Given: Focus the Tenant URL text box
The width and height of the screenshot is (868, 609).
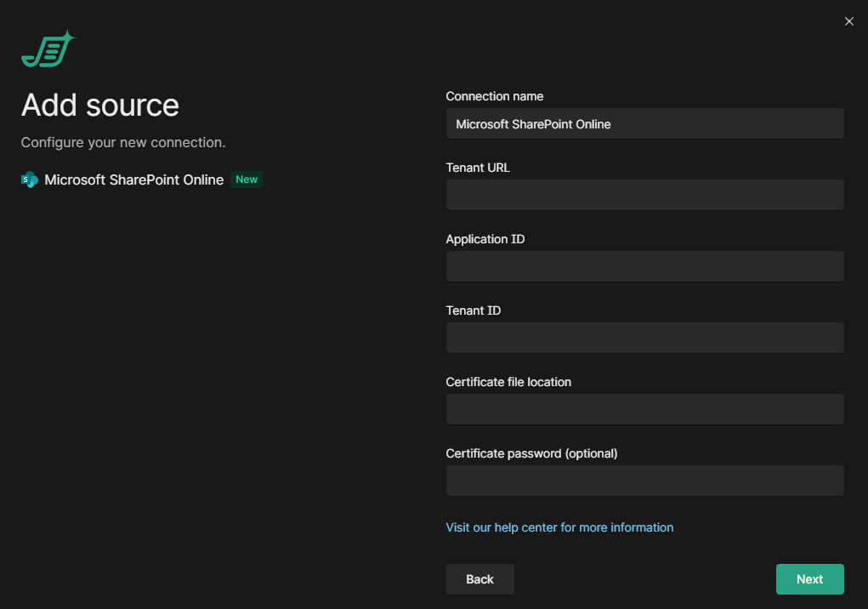Looking at the screenshot, I should 644,195.
